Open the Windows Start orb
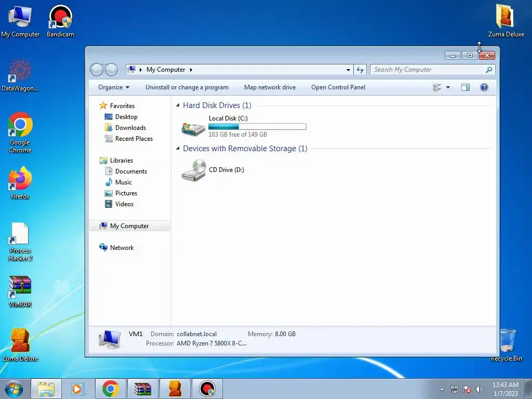Viewport: 532px width, 399px height. point(14,389)
